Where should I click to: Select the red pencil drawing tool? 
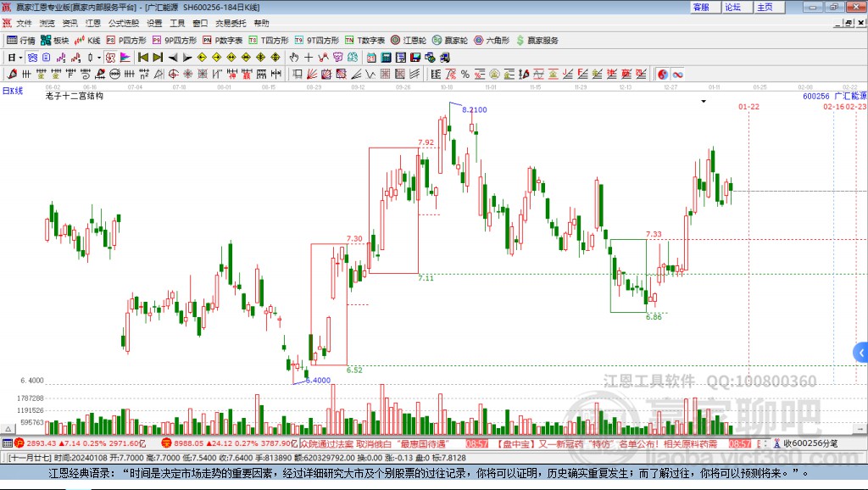(12, 75)
